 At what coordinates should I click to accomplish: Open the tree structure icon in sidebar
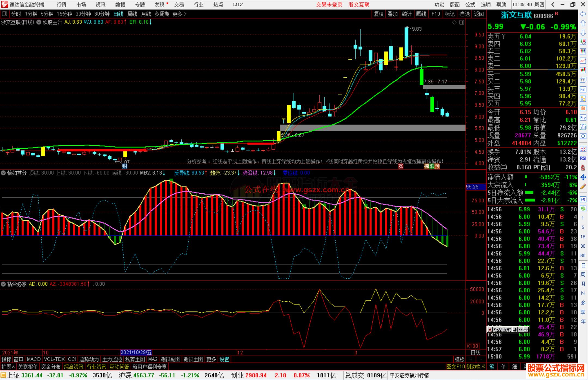pos(583,99)
